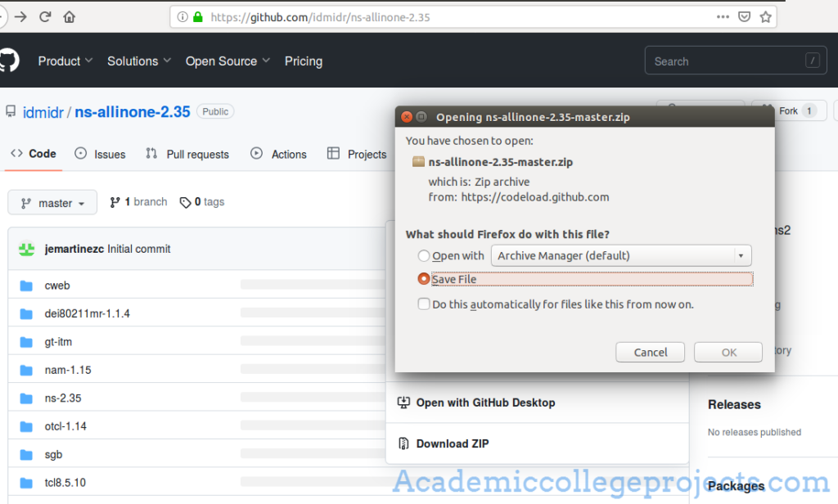Reload the page with refresh icon
Image resolution: width=838 pixels, height=504 pixels.
click(45, 17)
